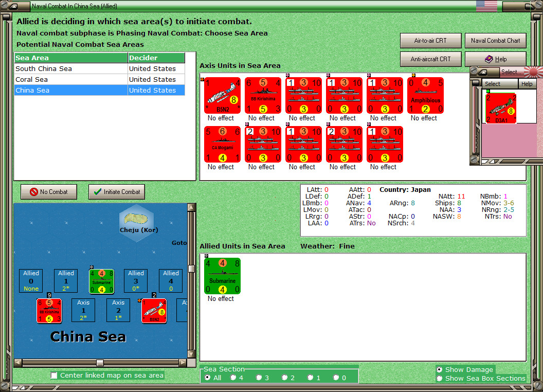
Task: Click map vertical scrollbar down arrow
Action: pos(191,354)
